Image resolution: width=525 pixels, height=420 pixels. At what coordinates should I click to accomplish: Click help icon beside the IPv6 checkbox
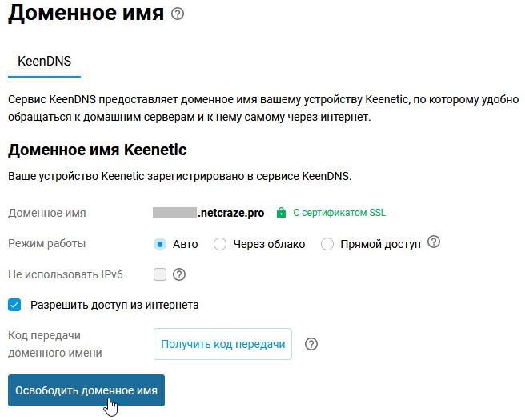pyautogui.click(x=179, y=274)
